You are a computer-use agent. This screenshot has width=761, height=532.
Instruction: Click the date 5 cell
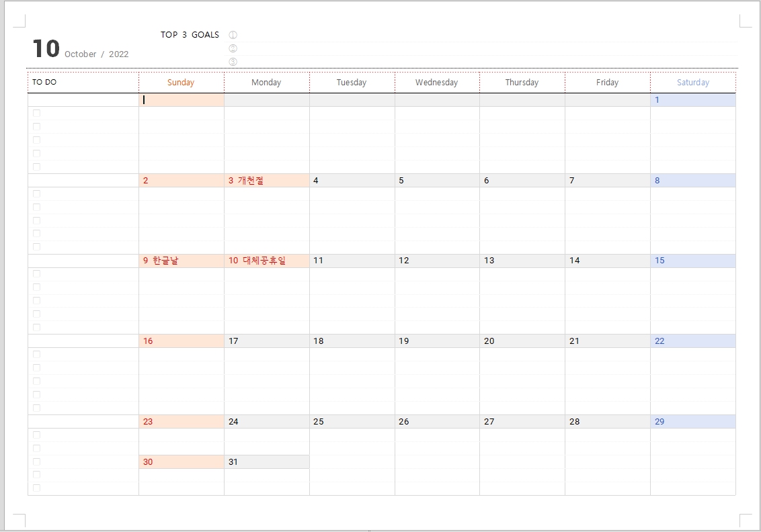[x=437, y=181]
